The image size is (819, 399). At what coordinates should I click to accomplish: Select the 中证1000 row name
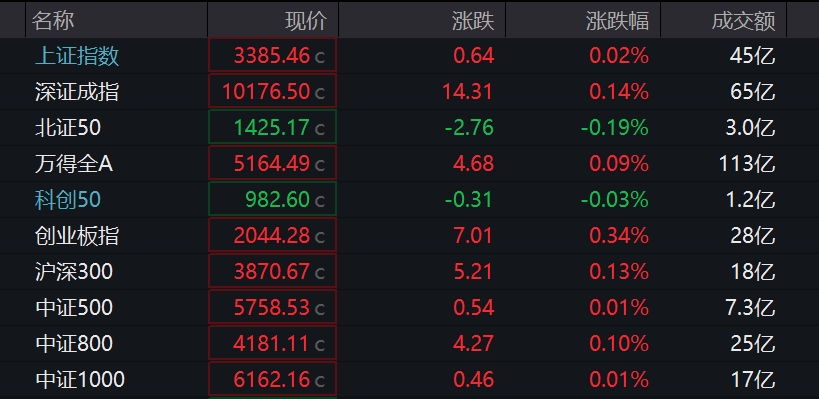pyautogui.click(x=80, y=380)
